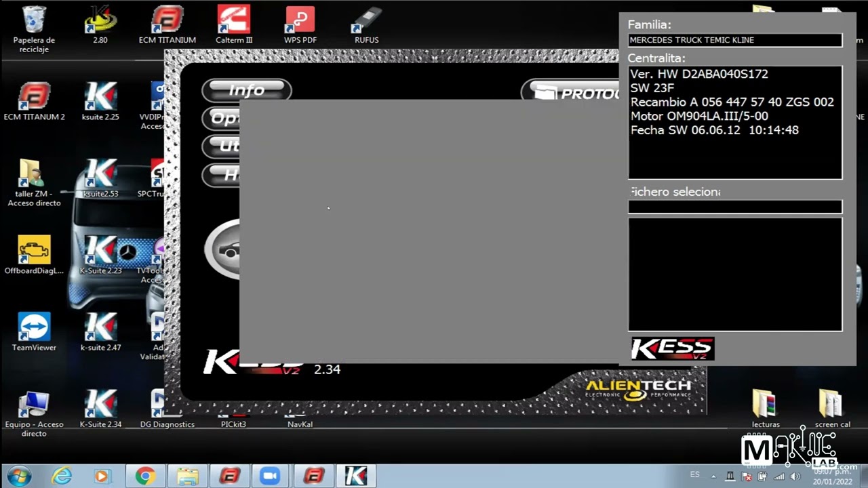Screen dimensions: 868x488
Task: Launch the ksuite2.53 desktop shortcut
Action: tap(100, 178)
